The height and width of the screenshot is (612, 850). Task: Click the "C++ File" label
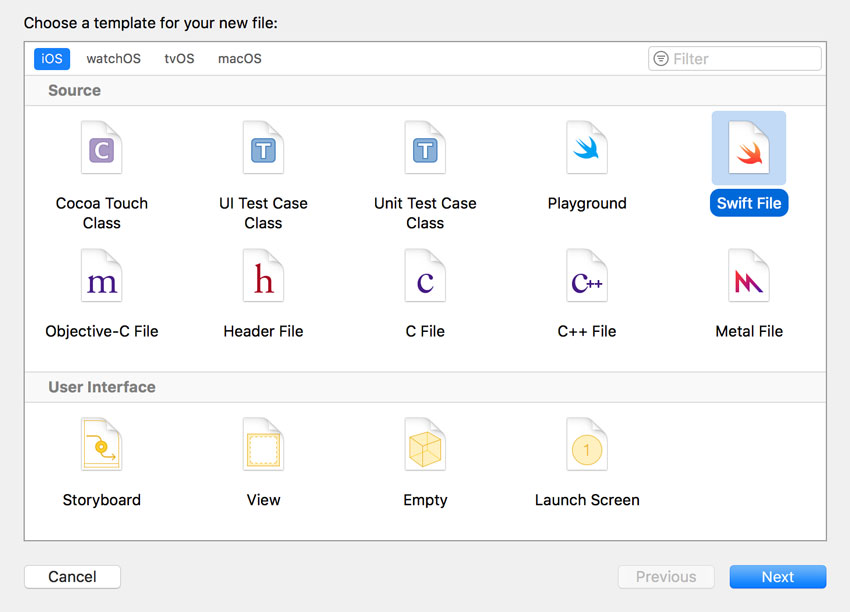(x=587, y=331)
